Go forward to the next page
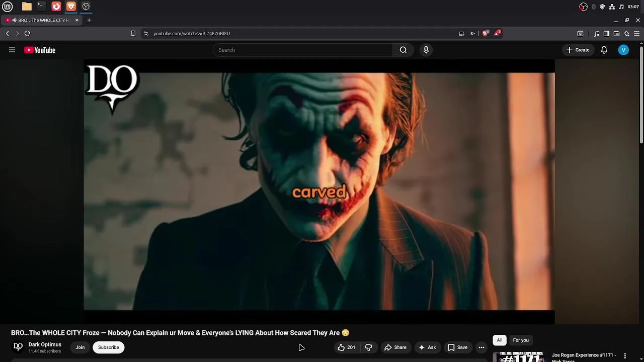Screen dimensions: 644x362 (17, 33)
